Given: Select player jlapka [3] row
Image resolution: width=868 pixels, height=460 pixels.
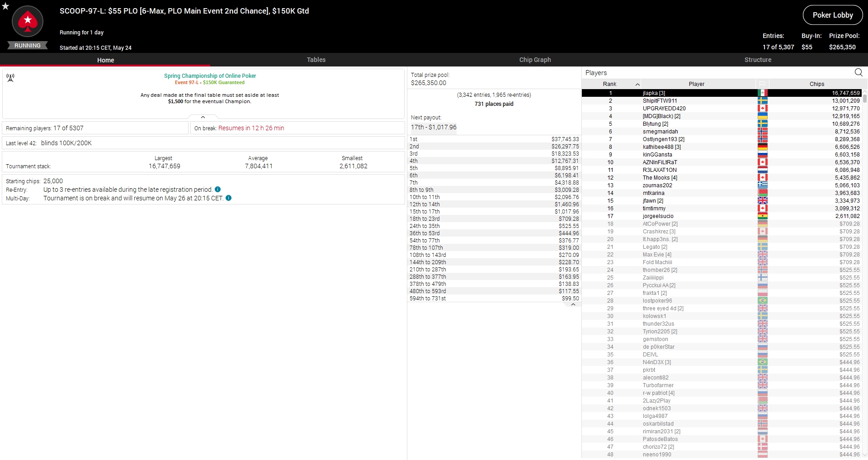Looking at the screenshot, I should tap(722, 93).
